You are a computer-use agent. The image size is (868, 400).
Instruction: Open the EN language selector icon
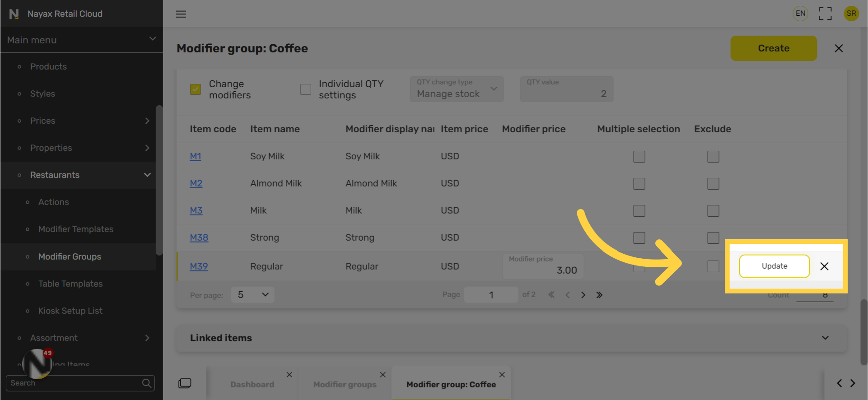[x=800, y=14]
